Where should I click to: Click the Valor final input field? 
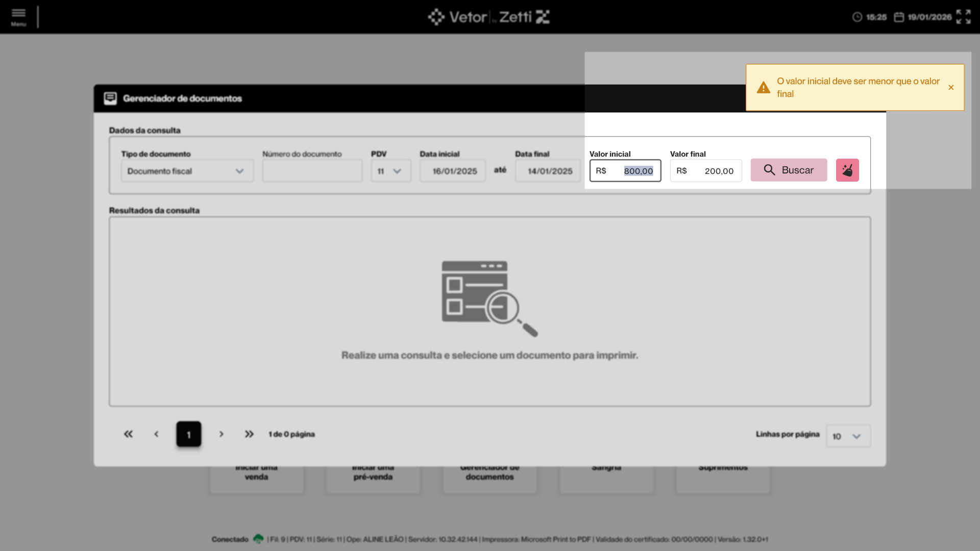click(x=705, y=171)
